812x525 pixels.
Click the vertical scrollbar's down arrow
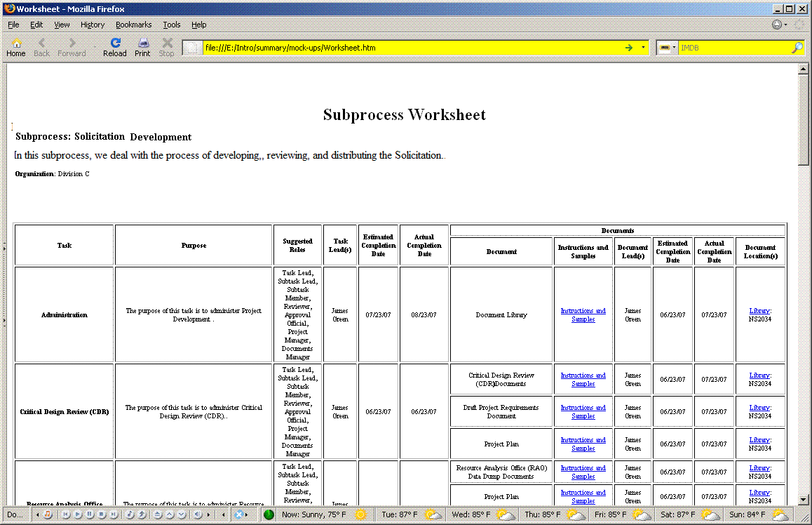[x=803, y=500]
